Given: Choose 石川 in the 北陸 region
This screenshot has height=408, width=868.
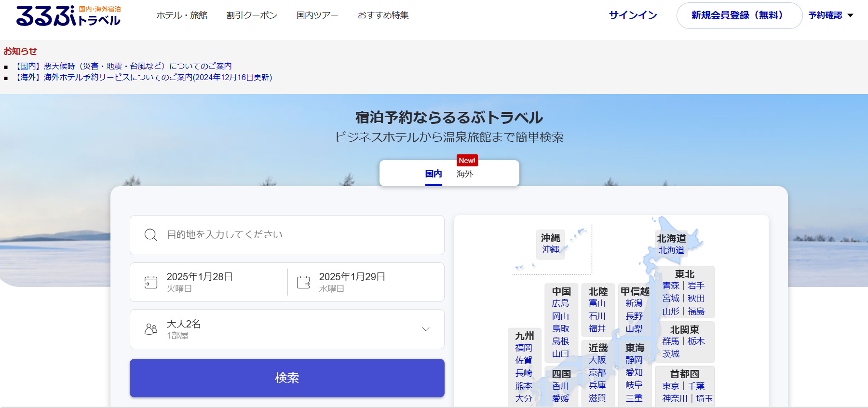Looking at the screenshot, I should 597,316.
